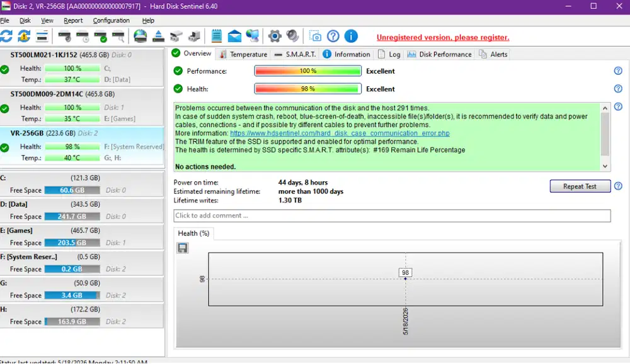Viewport: 630px width, 364px height.
Task: Click the disk with magnifier surface test icon
Action: tap(118, 36)
